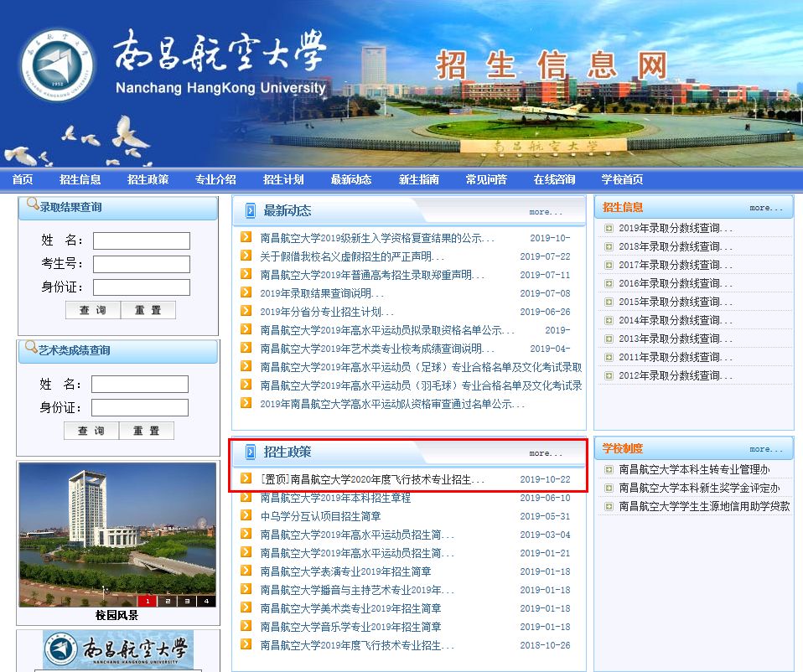
Task: Click 查询 button in 艺术类成绩查询 form
Action: (x=91, y=431)
